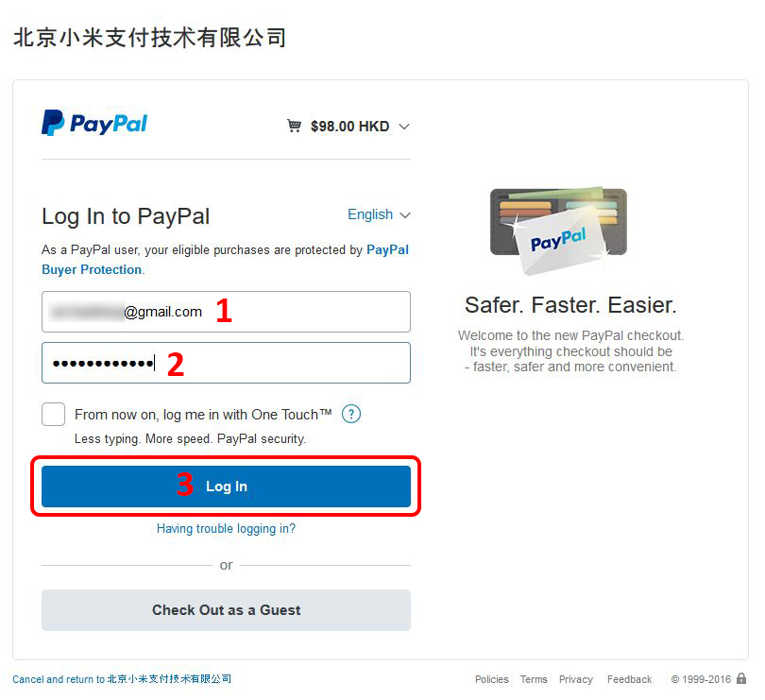Image resolution: width=765 pixels, height=700 pixels.
Task: Cancel and return to merchant link
Action: (122, 679)
